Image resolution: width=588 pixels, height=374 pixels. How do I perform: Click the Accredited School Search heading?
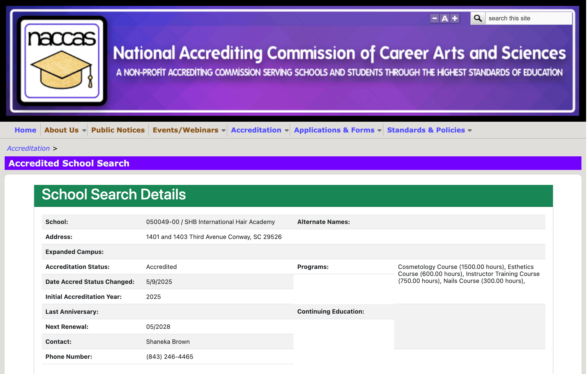coord(69,163)
